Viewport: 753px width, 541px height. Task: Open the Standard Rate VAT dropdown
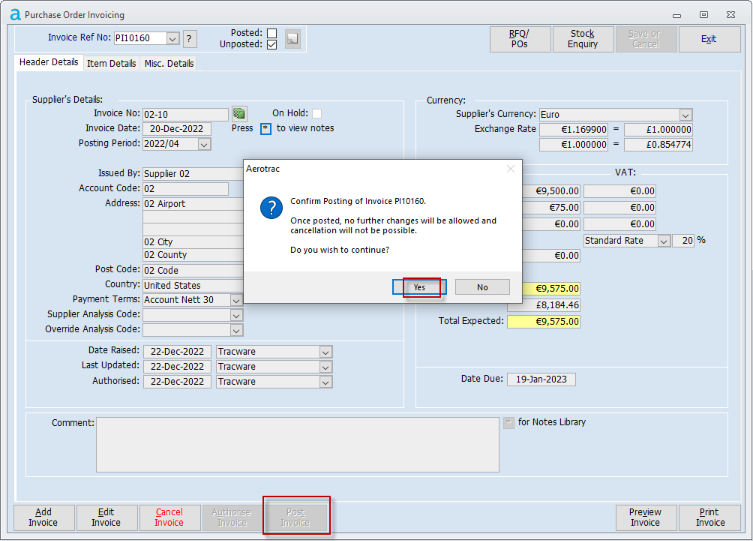pos(664,241)
